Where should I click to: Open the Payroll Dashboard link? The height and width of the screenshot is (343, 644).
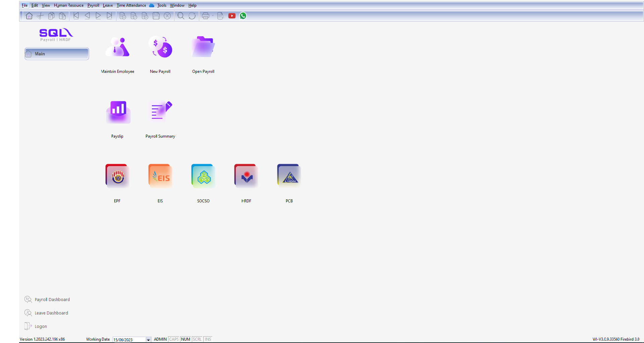(x=52, y=299)
